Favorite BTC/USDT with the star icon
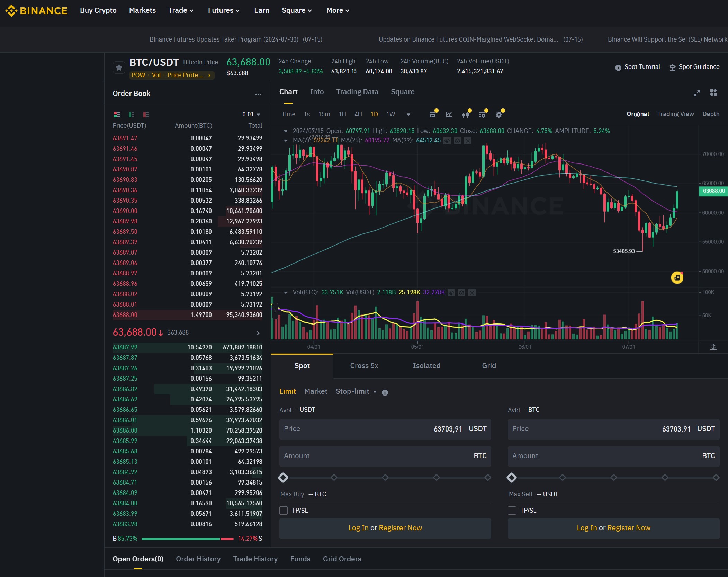The height and width of the screenshot is (577, 728). point(119,68)
